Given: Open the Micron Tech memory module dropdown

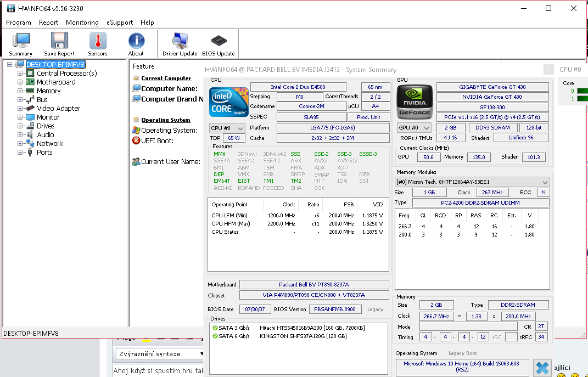Looking at the screenshot, I should (473, 182).
